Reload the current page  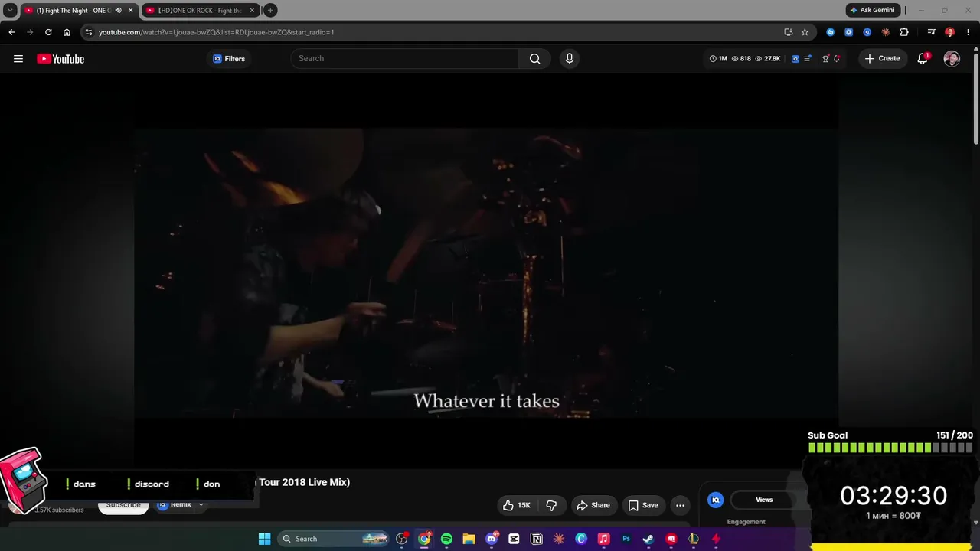(x=48, y=32)
